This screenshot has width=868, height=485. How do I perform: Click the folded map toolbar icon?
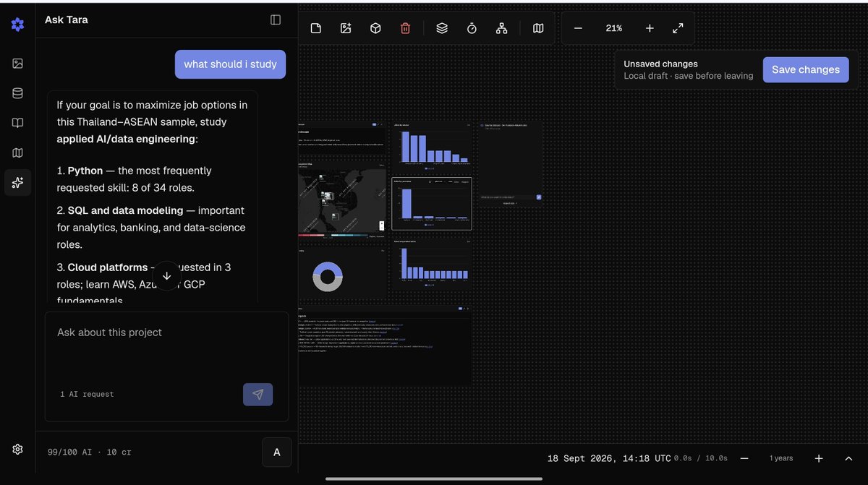538,28
